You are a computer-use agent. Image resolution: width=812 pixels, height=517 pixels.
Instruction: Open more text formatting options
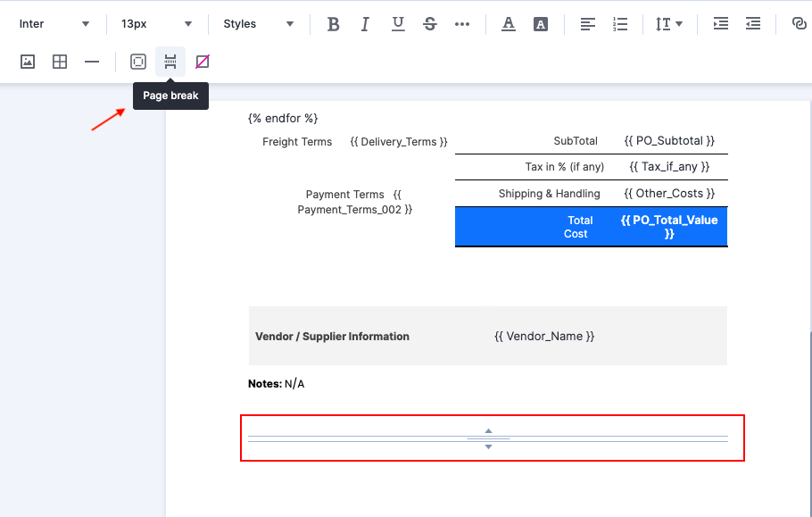point(462,24)
